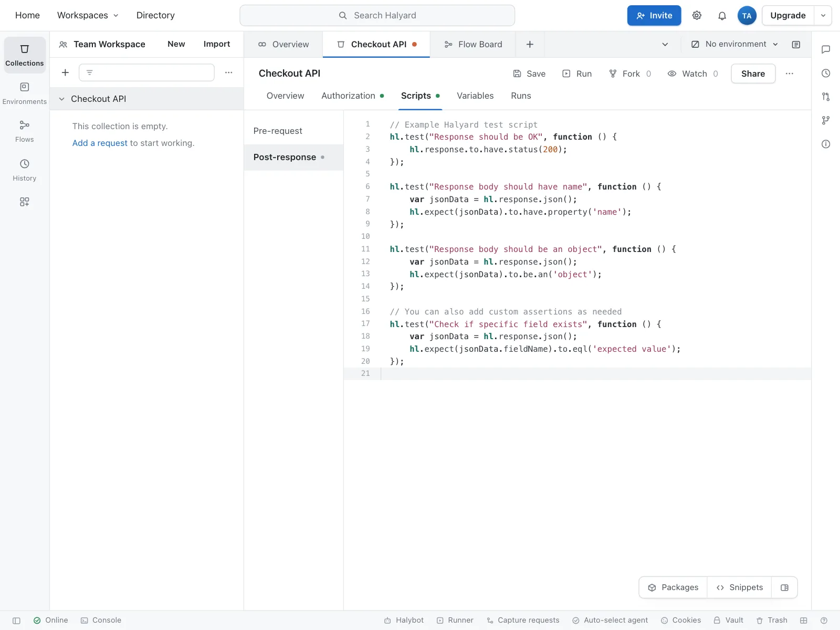Click the plus icon to create new collection

(65, 72)
